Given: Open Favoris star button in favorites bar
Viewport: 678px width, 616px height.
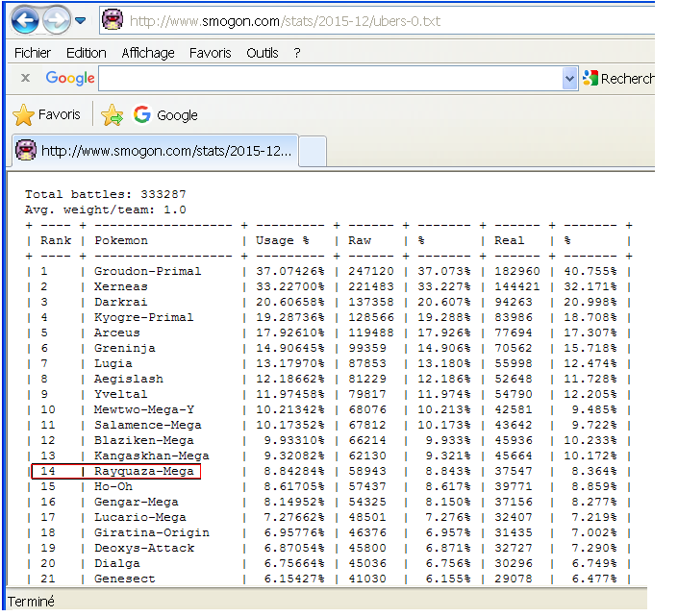Looking at the screenshot, I should coord(46,115).
